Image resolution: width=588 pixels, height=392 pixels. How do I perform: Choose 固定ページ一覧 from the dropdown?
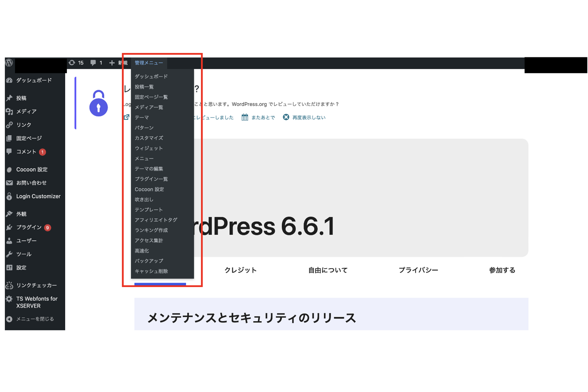[x=162, y=97]
